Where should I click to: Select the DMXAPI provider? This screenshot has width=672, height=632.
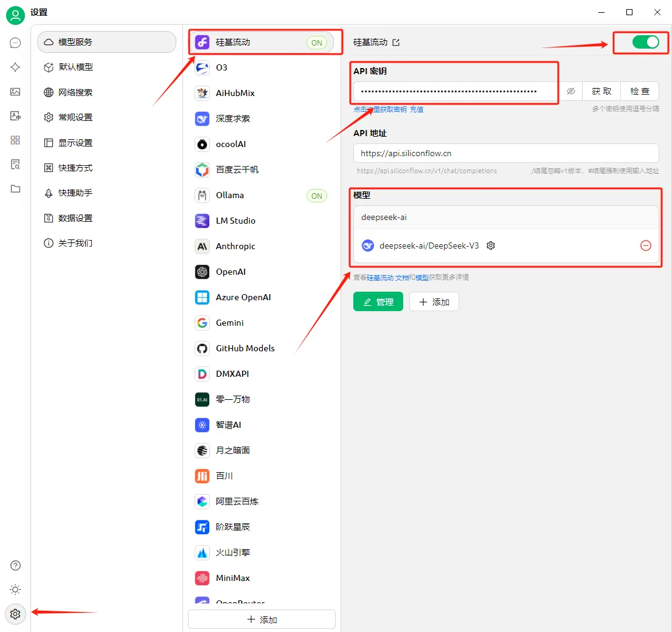coord(262,374)
